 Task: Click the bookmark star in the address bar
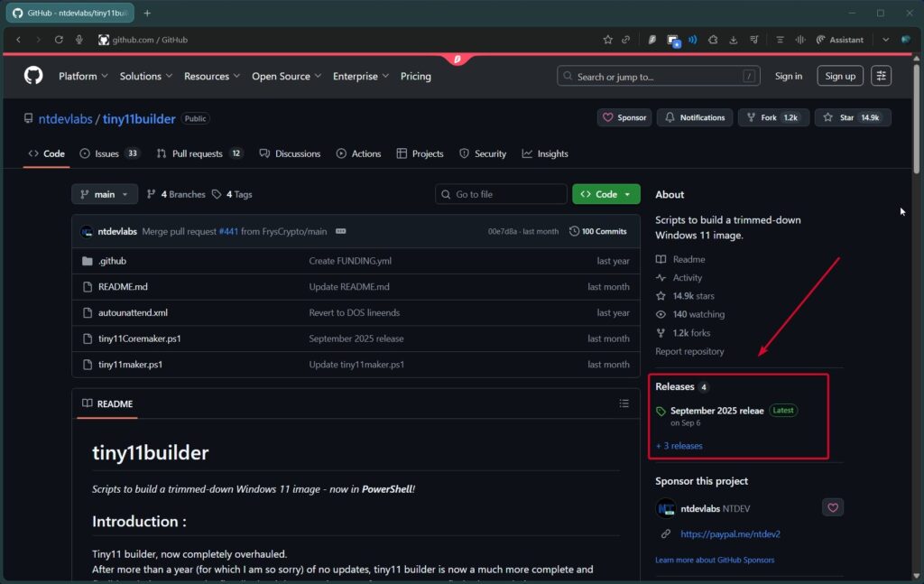pos(607,40)
